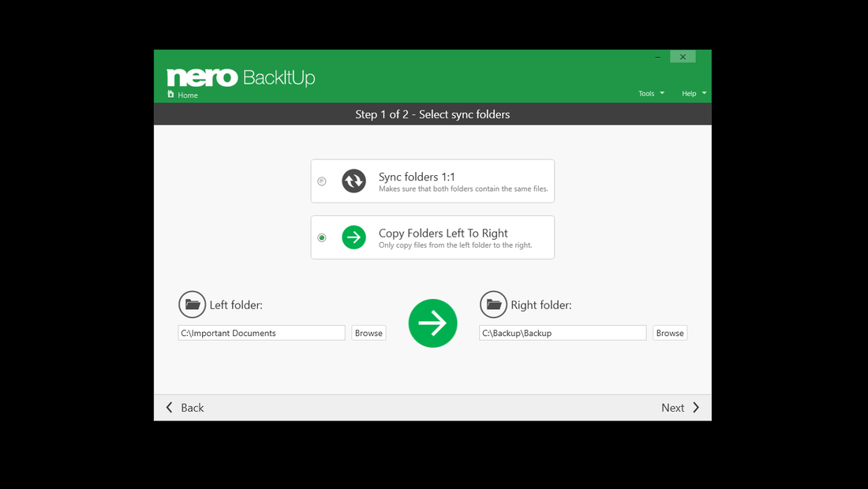Click the circular sync arrows icon
Viewport: 868px width, 489px height.
coord(354,181)
